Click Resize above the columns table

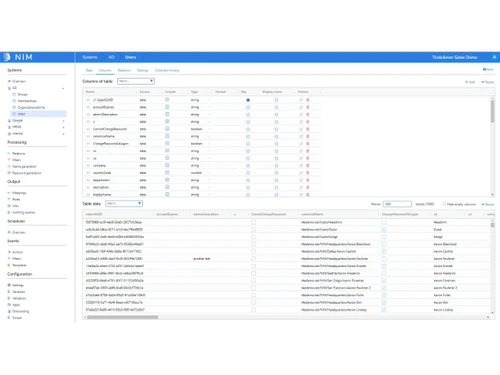[487, 82]
